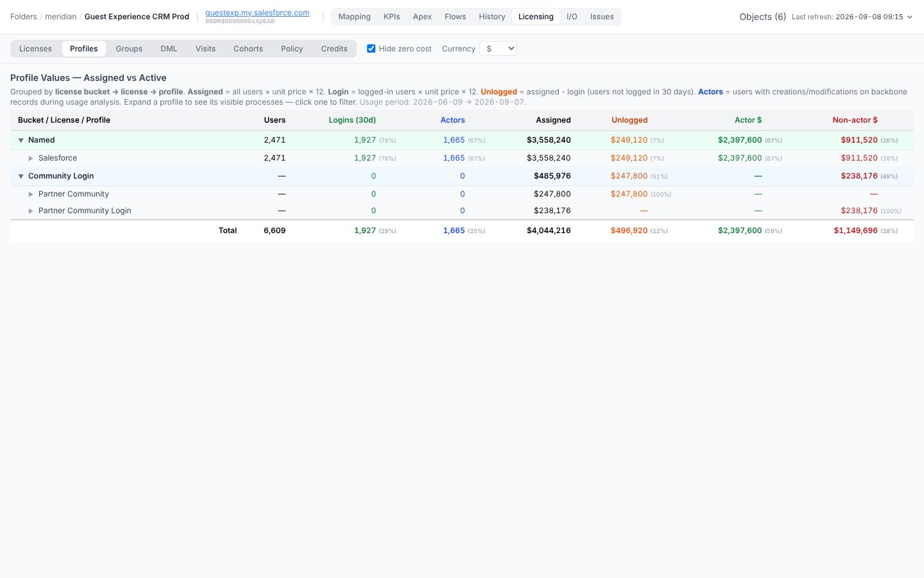
Task: Click the org ID 00DMd000000GsXpEA0
Action: click(240, 22)
